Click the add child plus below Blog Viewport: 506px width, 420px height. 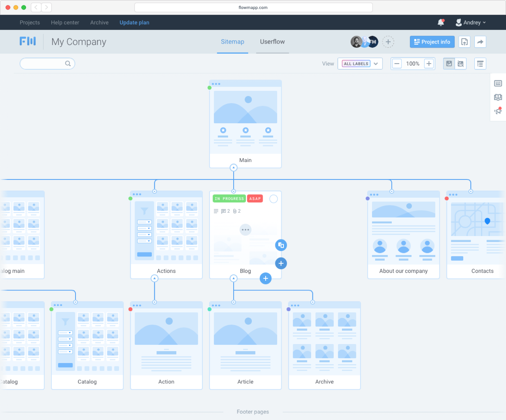265,278
